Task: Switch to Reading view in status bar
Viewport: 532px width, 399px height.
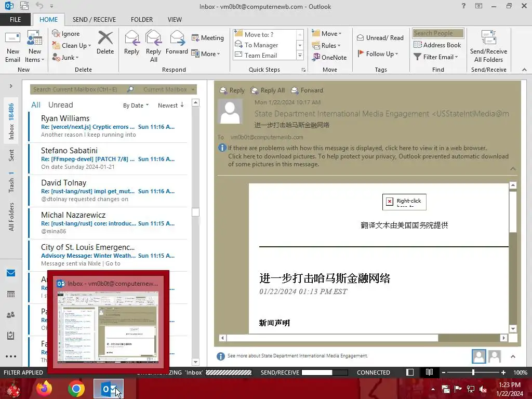Action: tap(429, 372)
